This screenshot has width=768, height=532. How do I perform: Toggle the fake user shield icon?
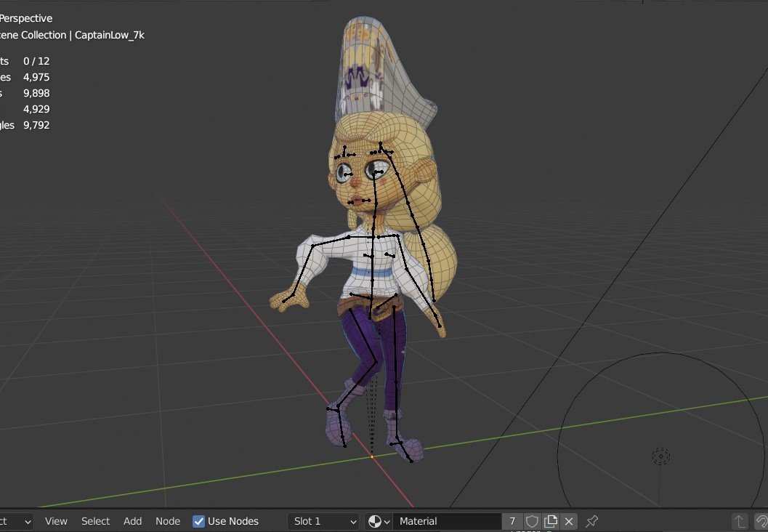533,521
